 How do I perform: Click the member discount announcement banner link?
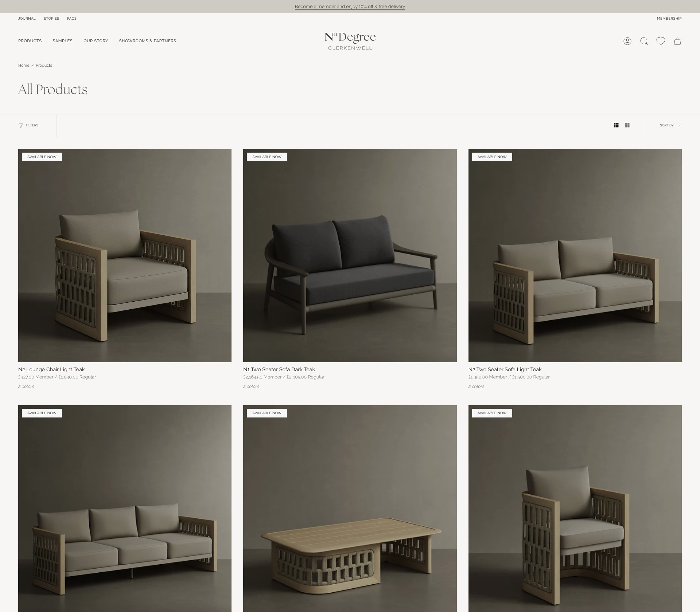click(x=350, y=7)
